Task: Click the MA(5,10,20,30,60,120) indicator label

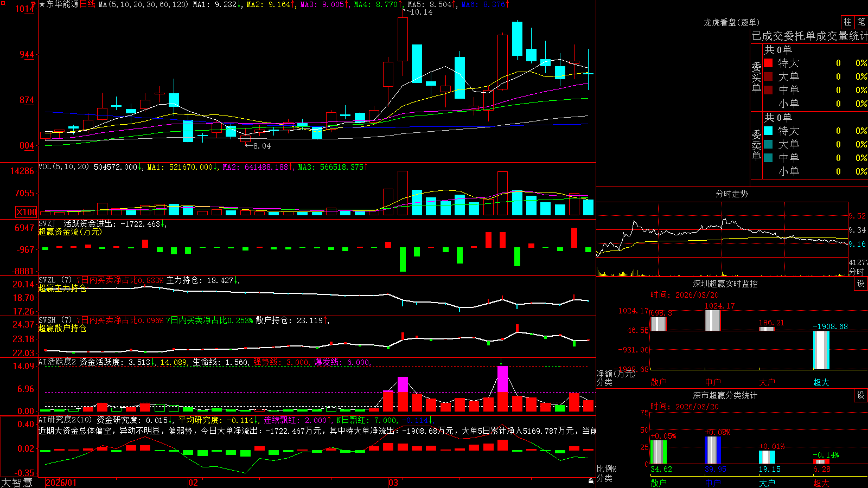Action: click(143, 4)
